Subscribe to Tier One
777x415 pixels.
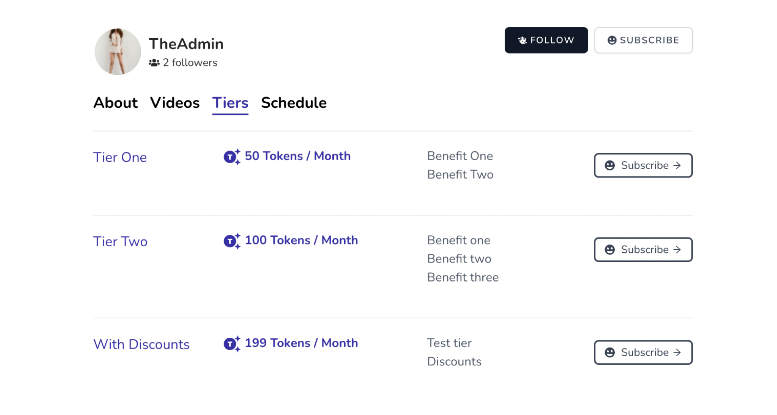(x=643, y=166)
